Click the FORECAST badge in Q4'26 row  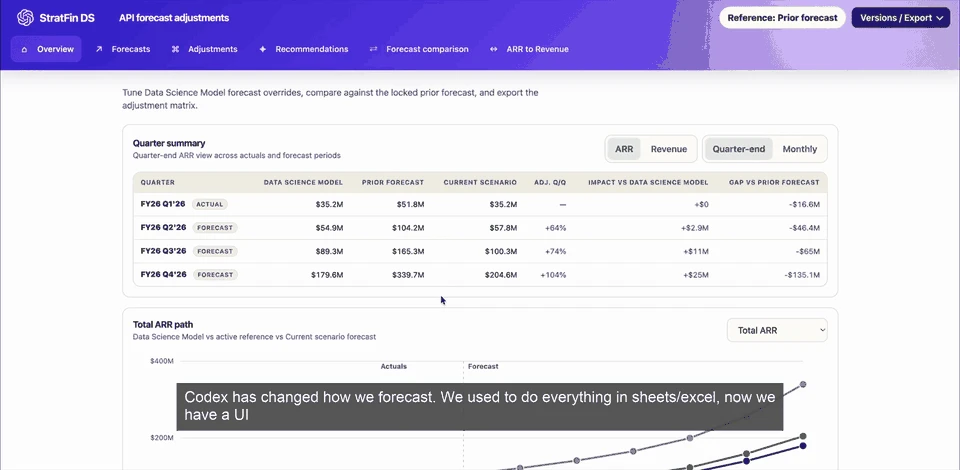pos(215,275)
